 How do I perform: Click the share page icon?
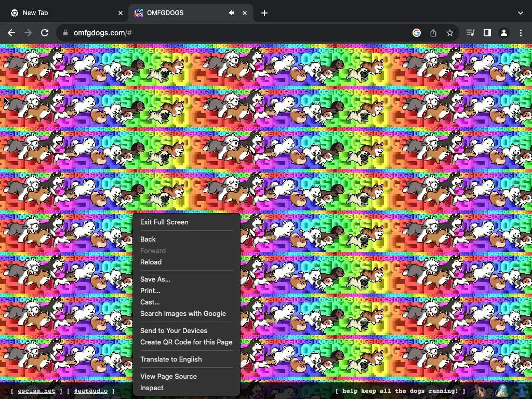433,33
